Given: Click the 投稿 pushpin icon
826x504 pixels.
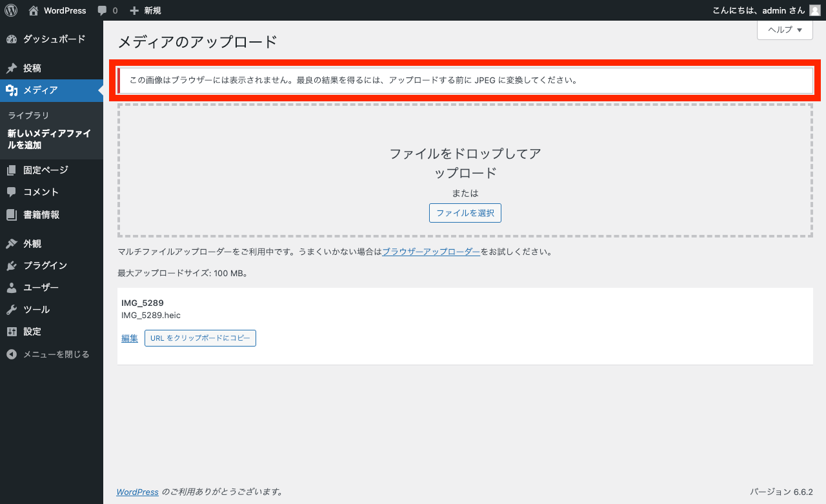Looking at the screenshot, I should click(x=12, y=68).
